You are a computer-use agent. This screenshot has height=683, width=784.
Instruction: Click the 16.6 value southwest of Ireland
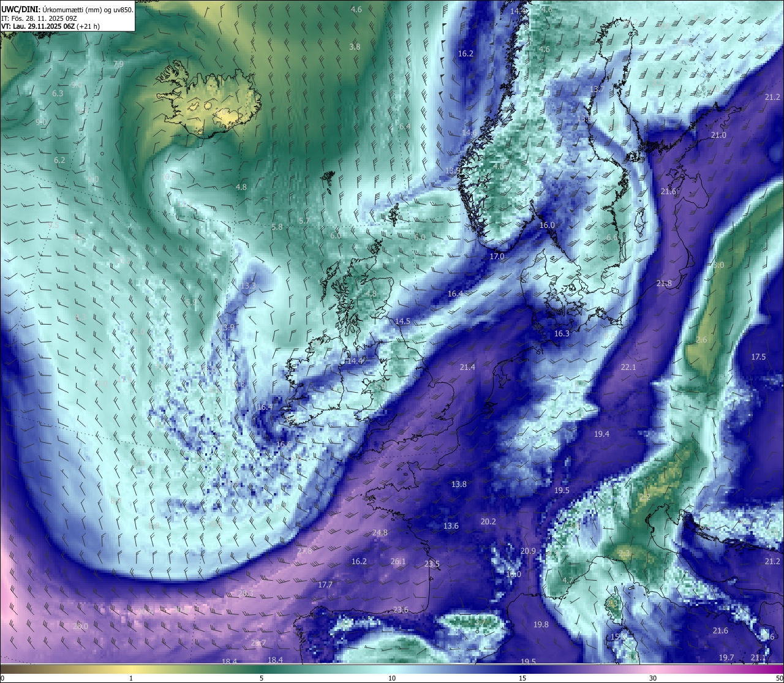coord(284,445)
